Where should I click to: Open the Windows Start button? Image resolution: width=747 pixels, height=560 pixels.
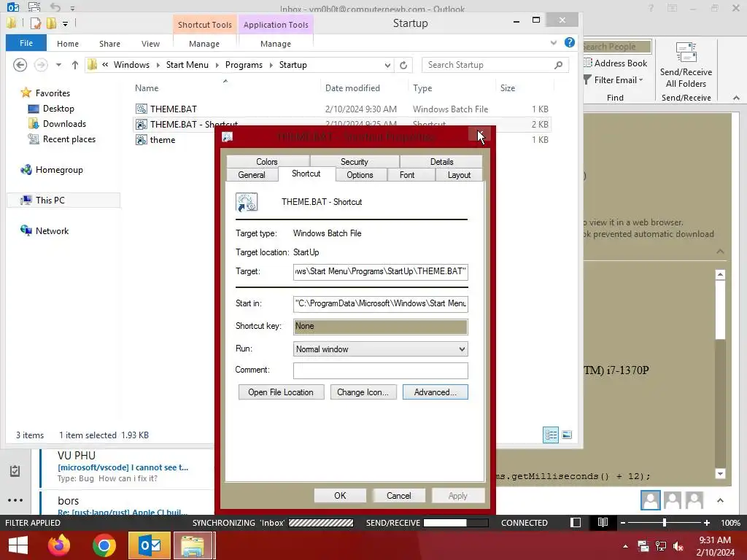(x=18, y=545)
